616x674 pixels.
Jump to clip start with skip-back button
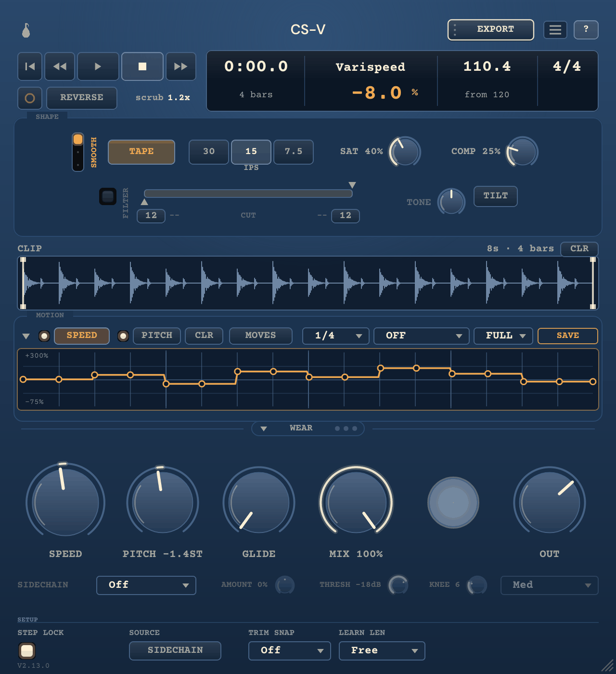(30, 66)
